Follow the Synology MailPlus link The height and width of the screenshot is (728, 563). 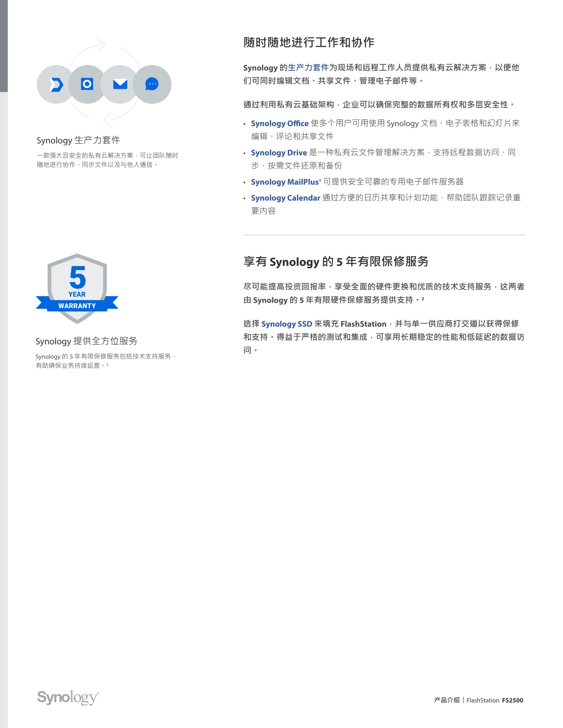click(x=285, y=182)
